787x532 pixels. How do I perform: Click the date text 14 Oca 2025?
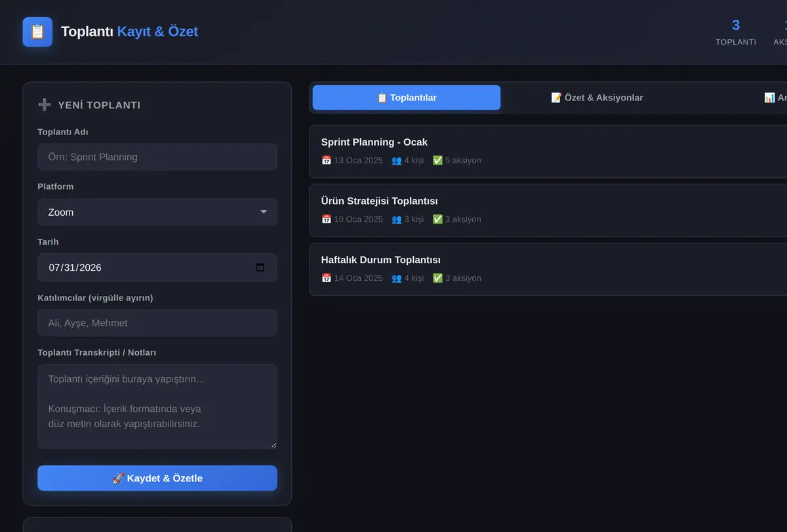pos(358,278)
